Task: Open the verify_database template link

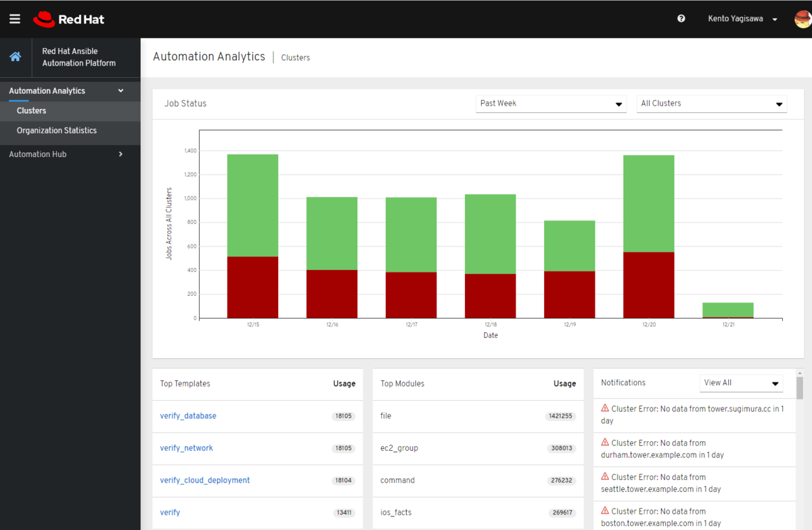Action: point(188,416)
